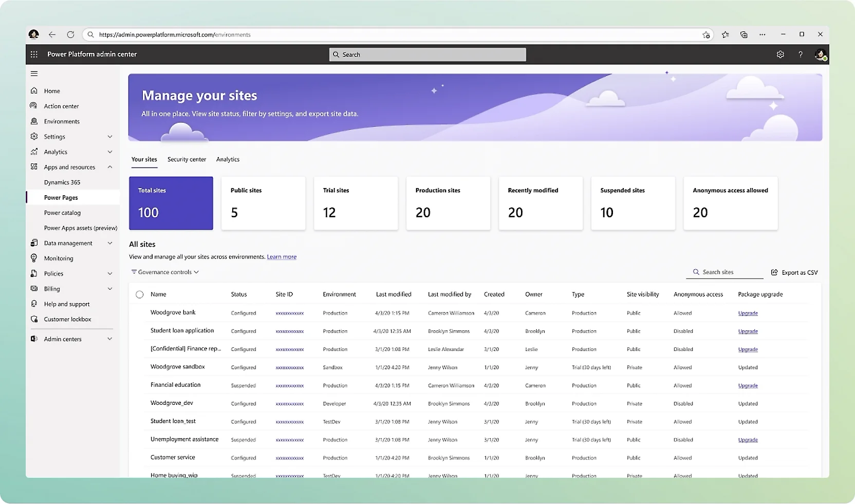Screen dimensions: 855x504
Task: Select the Total sites card
Action: tap(171, 203)
